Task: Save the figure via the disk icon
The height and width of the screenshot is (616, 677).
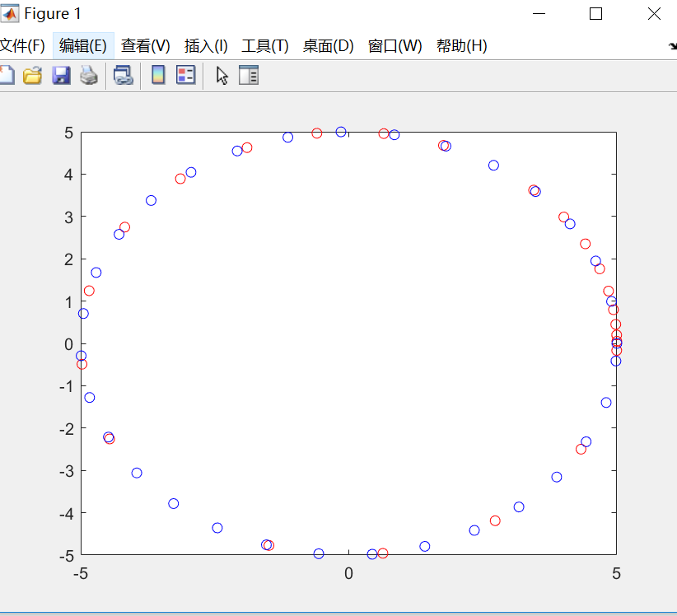Action: click(x=61, y=75)
